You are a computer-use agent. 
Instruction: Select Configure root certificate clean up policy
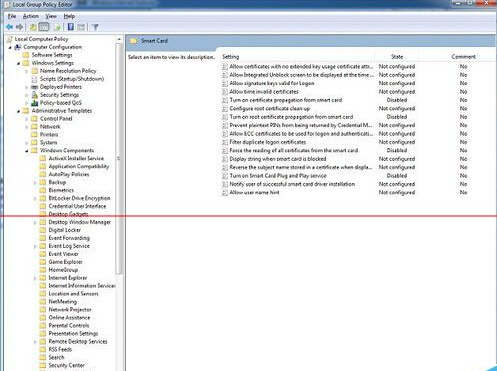pyautogui.click(x=269, y=109)
